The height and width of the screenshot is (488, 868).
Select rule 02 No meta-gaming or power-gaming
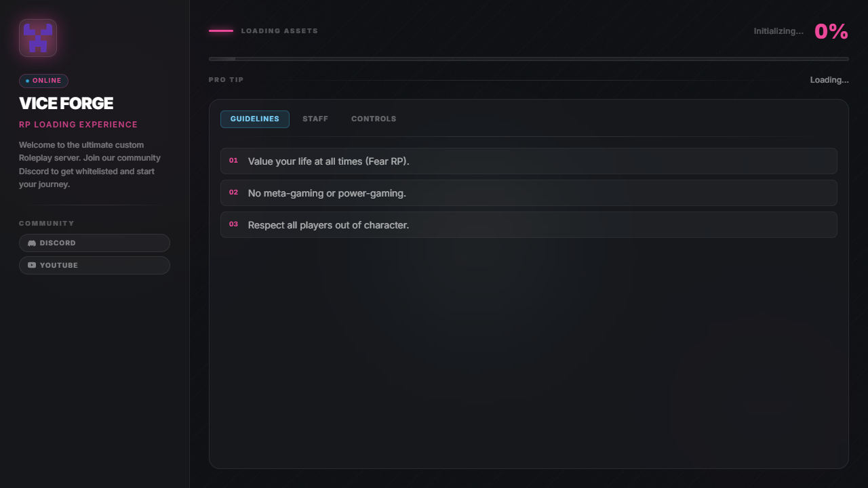pos(529,193)
